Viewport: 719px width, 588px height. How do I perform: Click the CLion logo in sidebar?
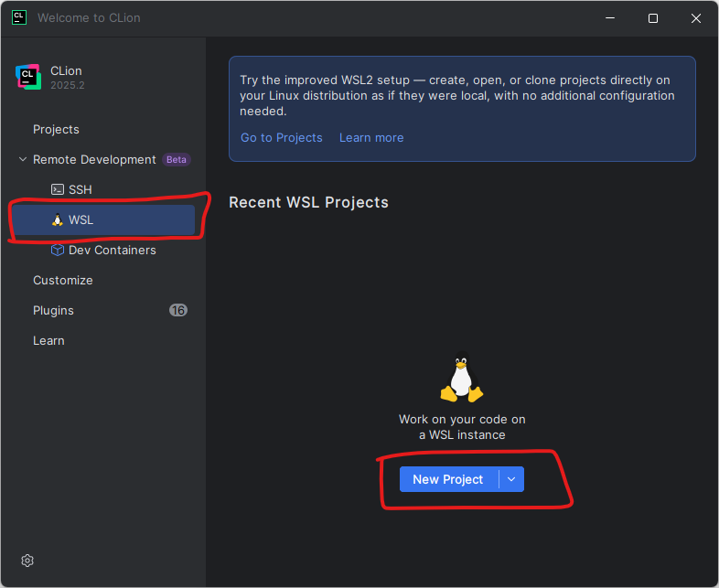click(28, 77)
